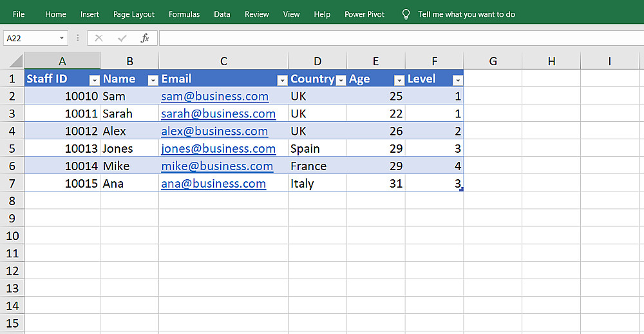This screenshot has height=334, width=644.
Task: Expand the Email column filter dropdown
Action: [x=282, y=80]
